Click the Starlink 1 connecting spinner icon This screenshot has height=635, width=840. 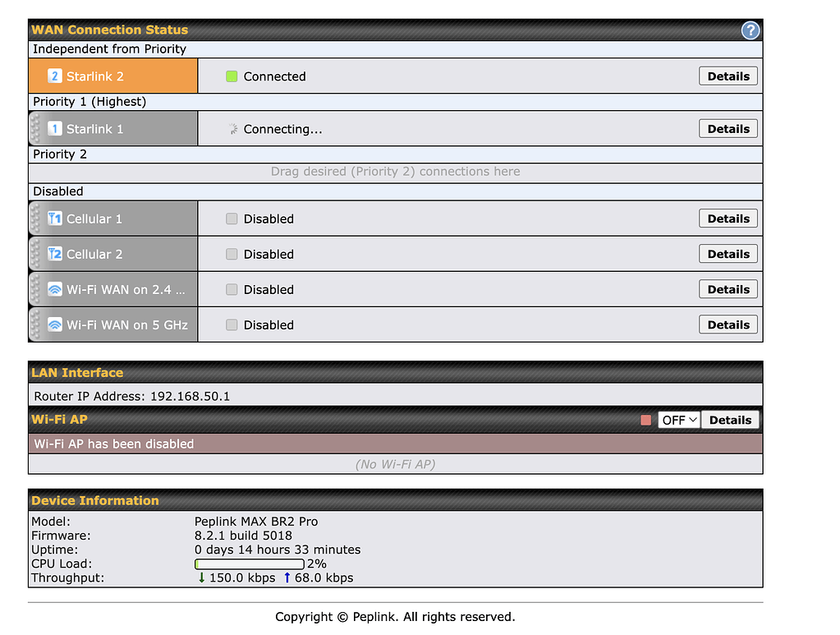tap(232, 129)
